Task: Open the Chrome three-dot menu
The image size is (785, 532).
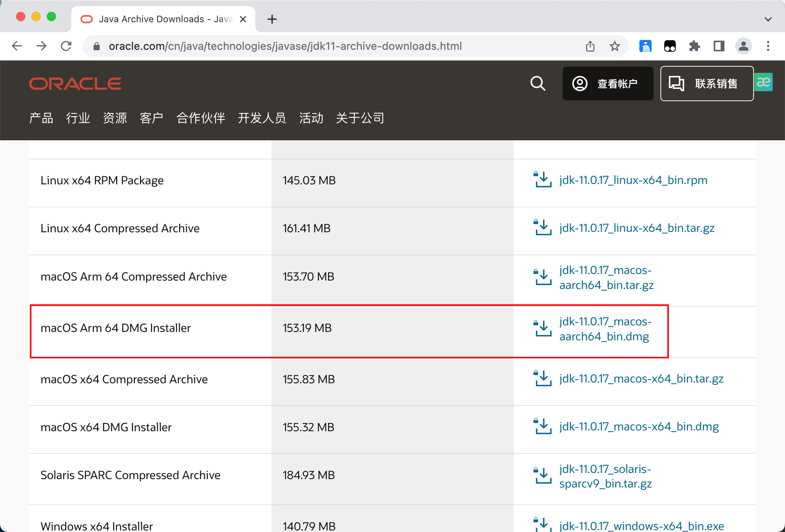Action: pyautogui.click(x=768, y=46)
